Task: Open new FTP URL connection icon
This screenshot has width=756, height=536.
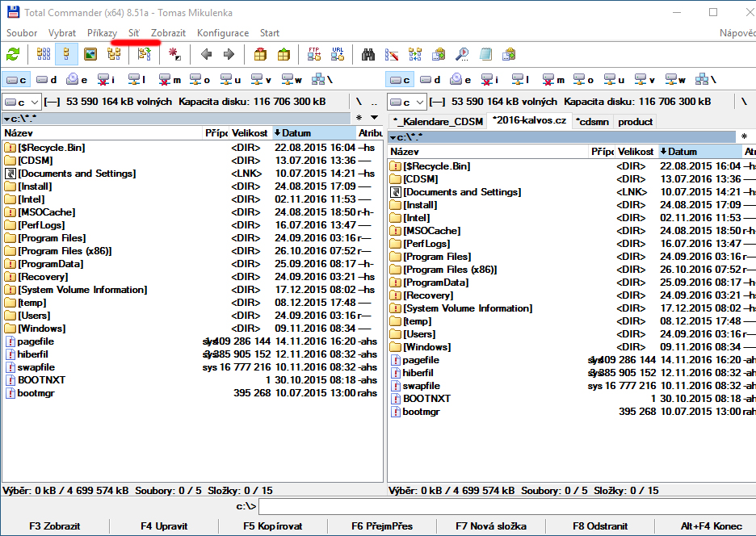Action: pyautogui.click(x=338, y=54)
